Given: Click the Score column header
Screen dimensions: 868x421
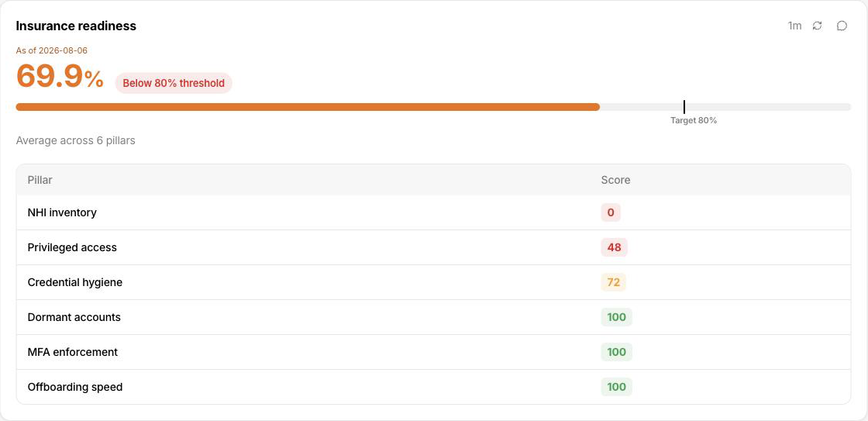Looking at the screenshot, I should pyautogui.click(x=615, y=180).
